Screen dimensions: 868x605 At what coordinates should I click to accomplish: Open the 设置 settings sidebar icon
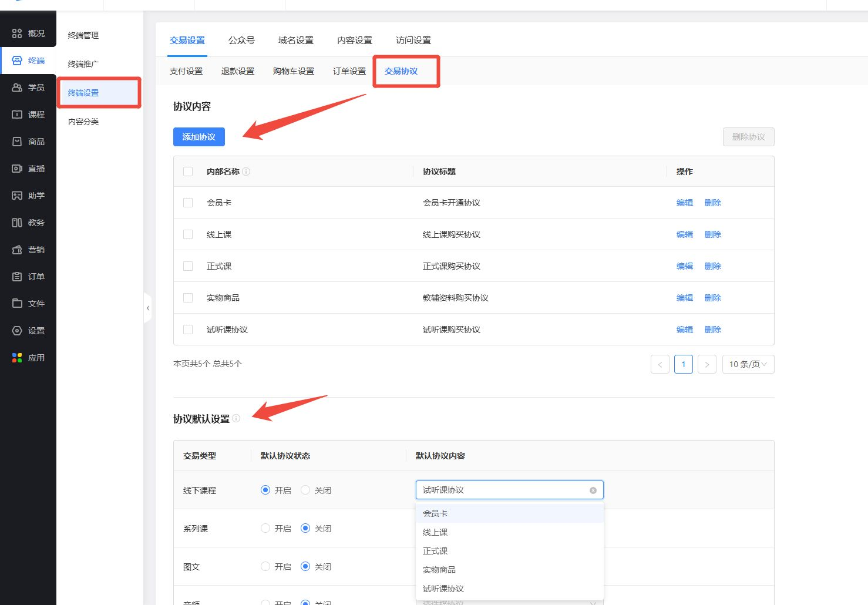(x=17, y=331)
